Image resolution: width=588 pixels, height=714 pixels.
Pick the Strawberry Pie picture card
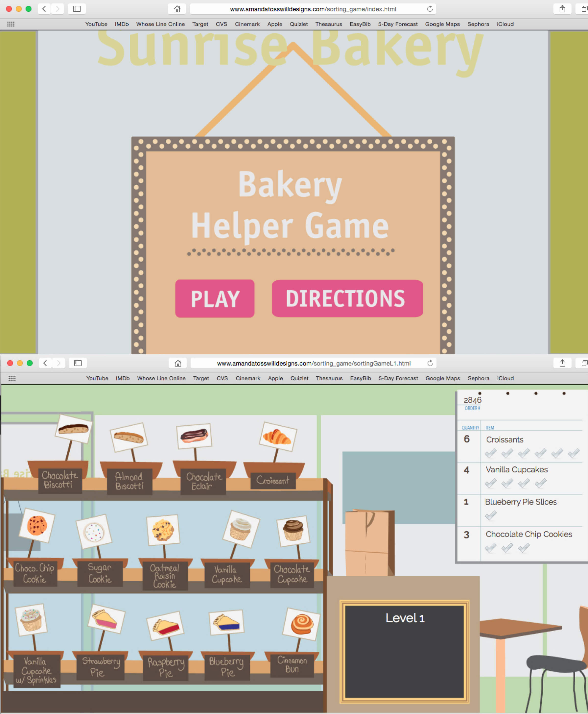point(106,619)
